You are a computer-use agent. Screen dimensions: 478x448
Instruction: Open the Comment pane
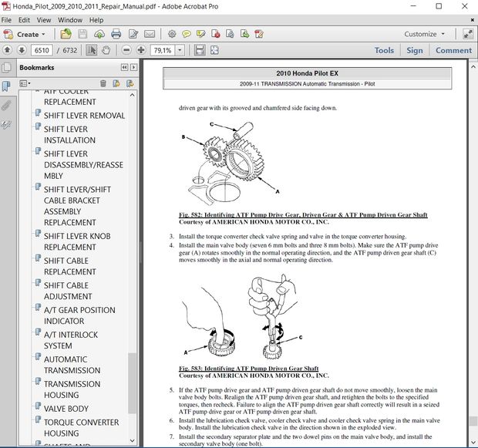pos(453,50)
